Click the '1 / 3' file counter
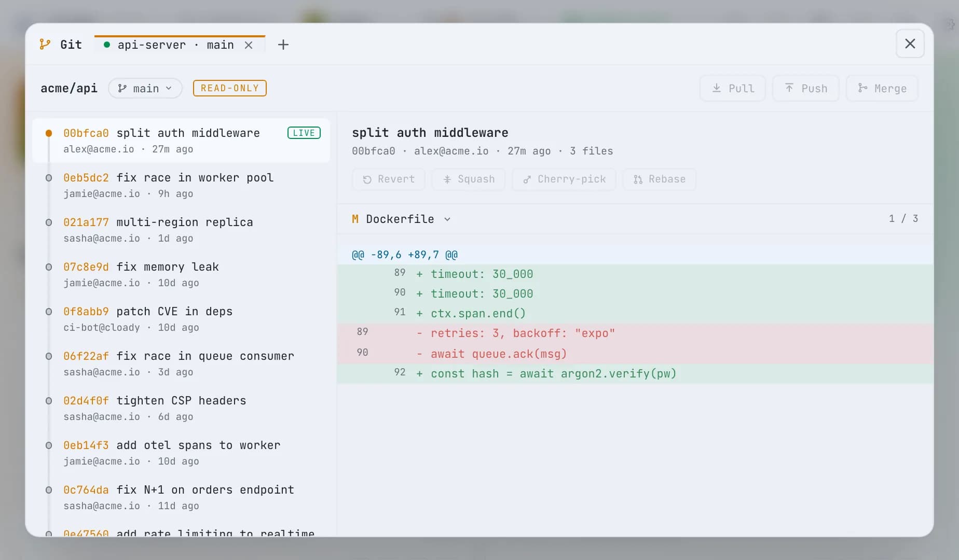Image resolution: width=959 pixels, height=560 pixels. pos(903,219)
